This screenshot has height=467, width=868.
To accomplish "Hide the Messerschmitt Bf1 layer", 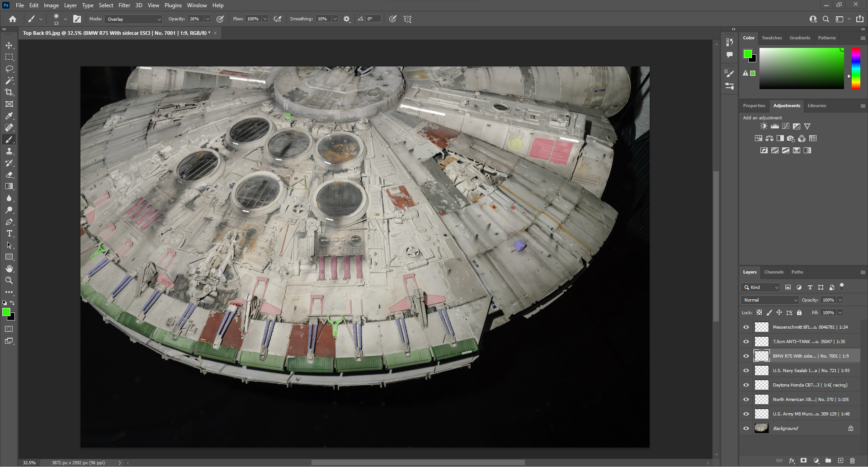I will 746,327.
